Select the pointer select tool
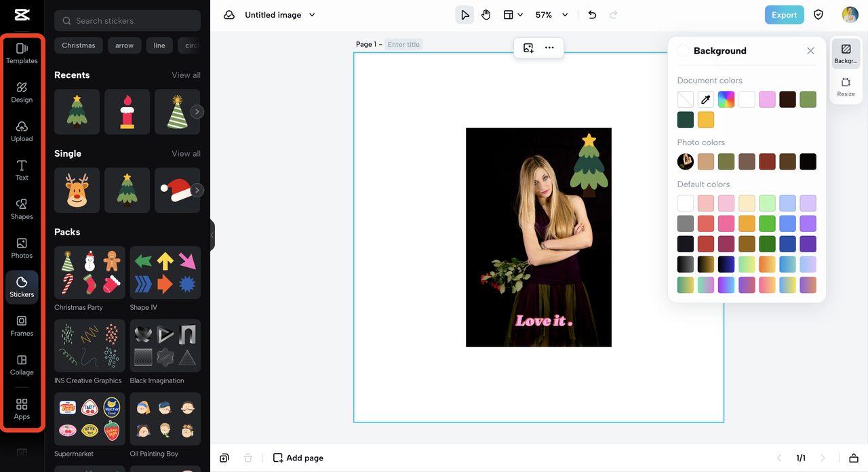 (465, 15)
